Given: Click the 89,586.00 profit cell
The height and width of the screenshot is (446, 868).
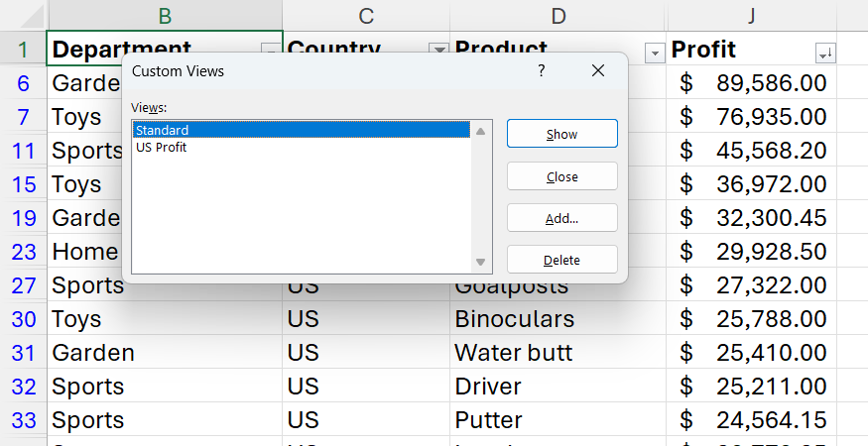Looking at the screenshot, I should point(751,83).
